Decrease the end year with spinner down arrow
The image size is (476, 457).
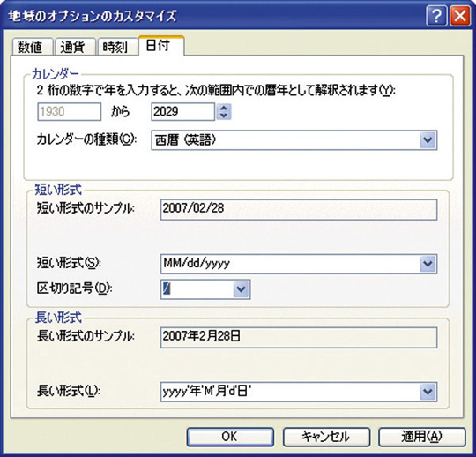[x=224, y=116]
